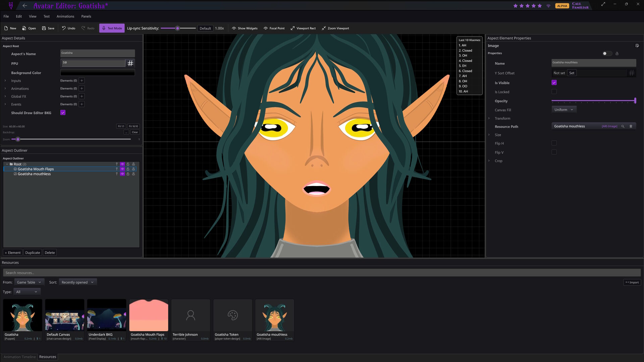The image size is (644, 362).
Task: Expand the Size properties
Action: [489, 135]
